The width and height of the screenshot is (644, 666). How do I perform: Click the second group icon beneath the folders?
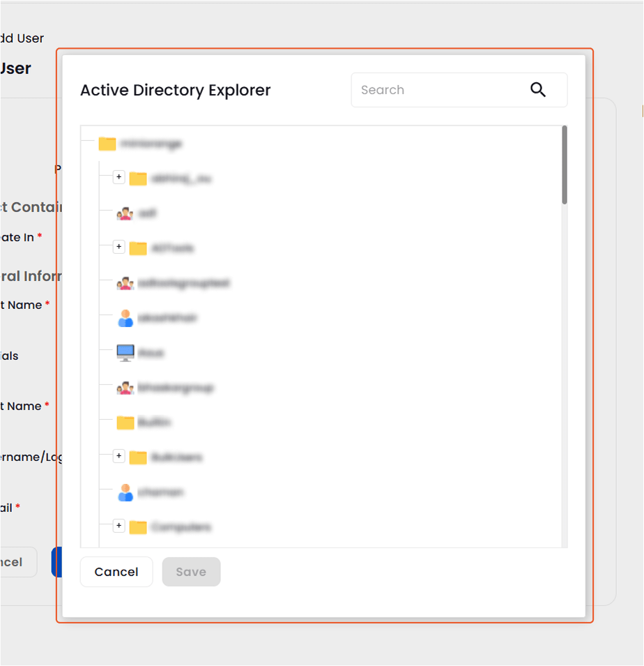(126, 282)
